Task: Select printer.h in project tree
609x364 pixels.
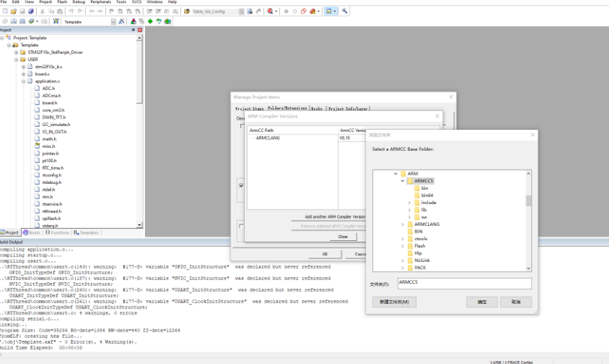Action: [50, 153]
